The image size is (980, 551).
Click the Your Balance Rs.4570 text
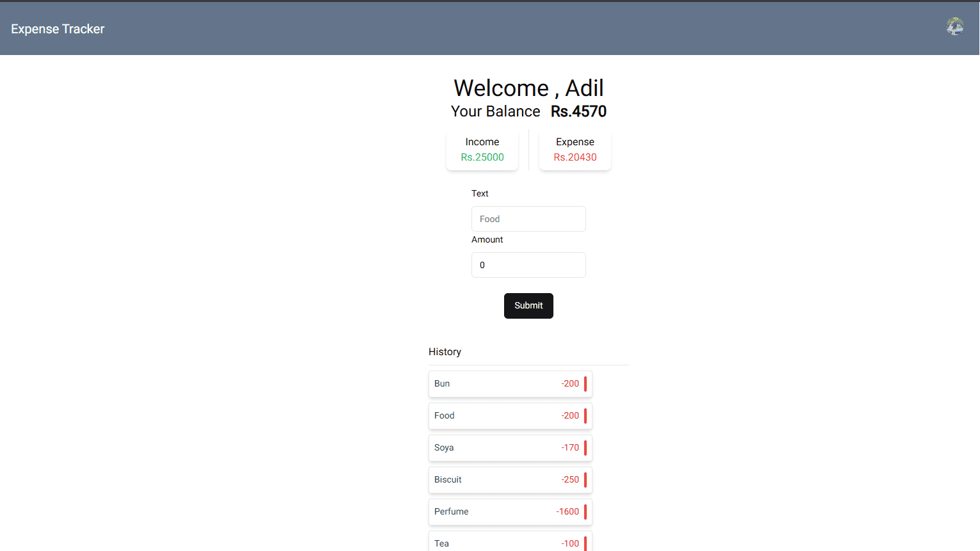528,111
